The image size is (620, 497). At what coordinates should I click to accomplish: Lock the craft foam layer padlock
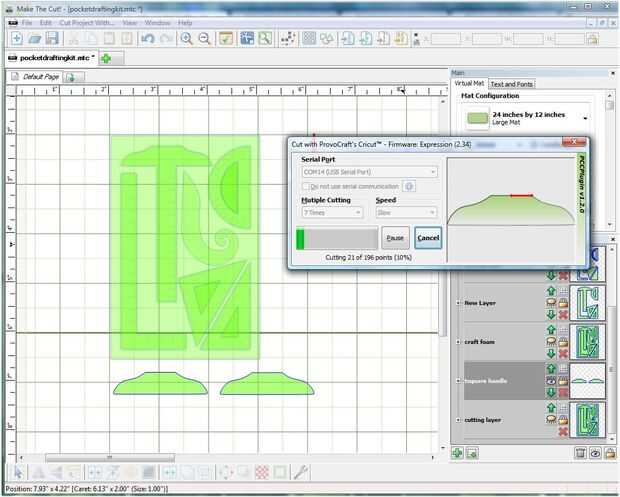click(563, 342)
